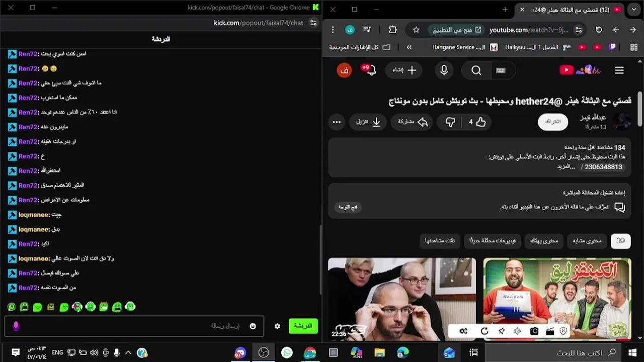
Task: Click the camera screenshot icon in floating toolbar
Action: point(534,331)
